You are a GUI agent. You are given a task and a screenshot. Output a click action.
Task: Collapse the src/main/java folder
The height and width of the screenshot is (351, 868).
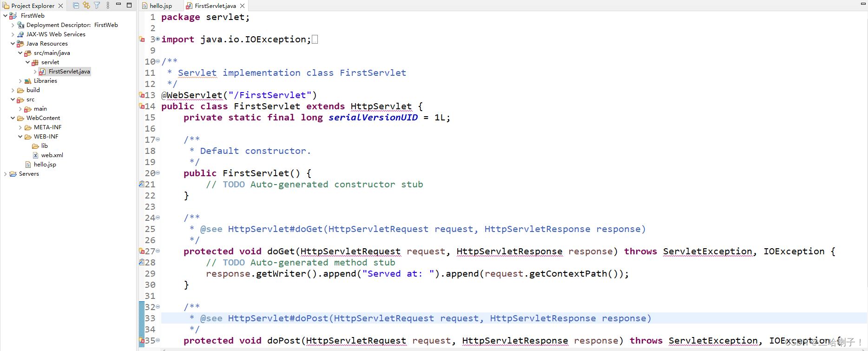(20, 53)
